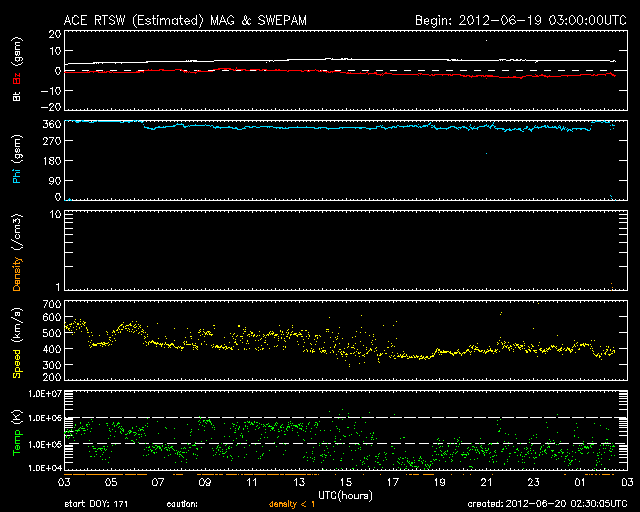The width and height of the screenshot is (640, 512).
Task: Select the Phi (gsm) axis label
Action: (x=17, y=161)
